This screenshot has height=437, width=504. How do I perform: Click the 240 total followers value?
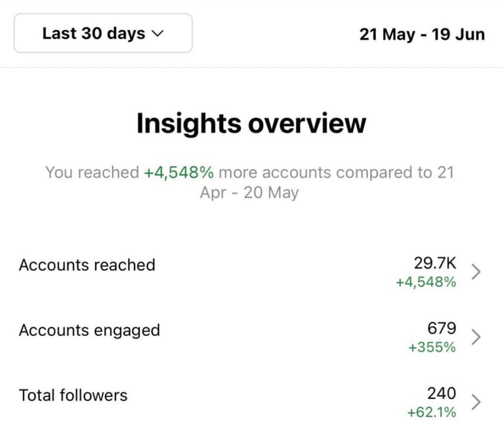point(441,393)
